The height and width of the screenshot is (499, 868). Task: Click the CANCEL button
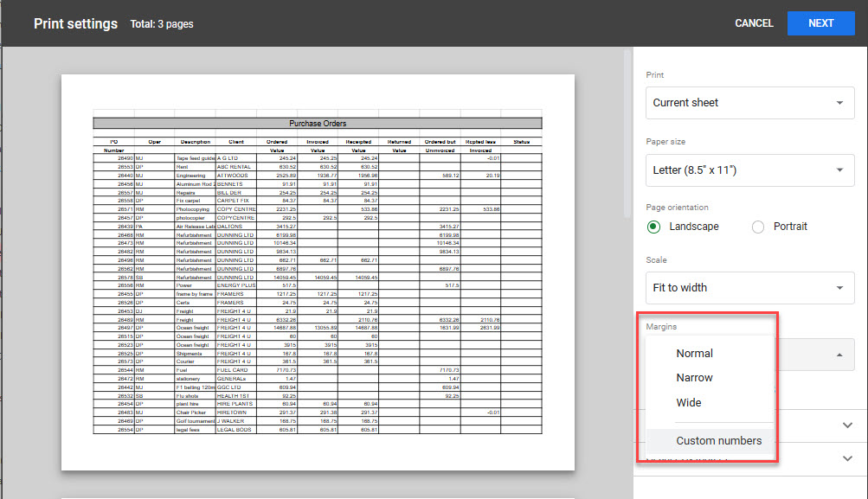click(753, 23)
